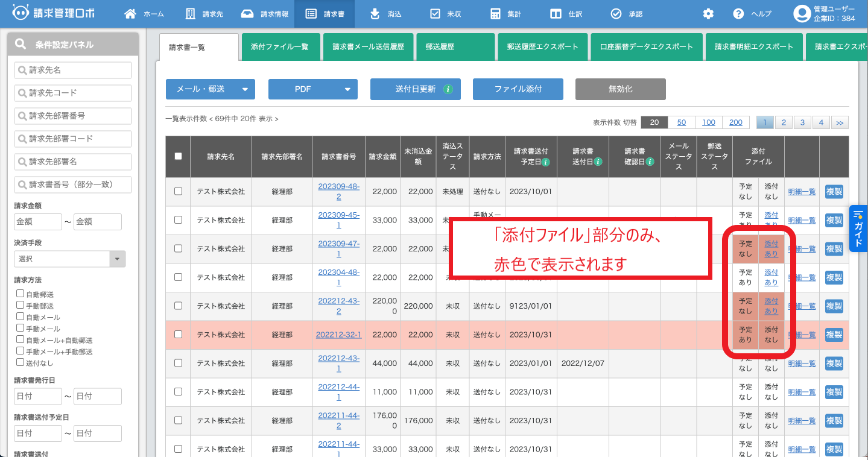
Task: Open the 郵送履歴 tab
Action: [x=455, y=46]
